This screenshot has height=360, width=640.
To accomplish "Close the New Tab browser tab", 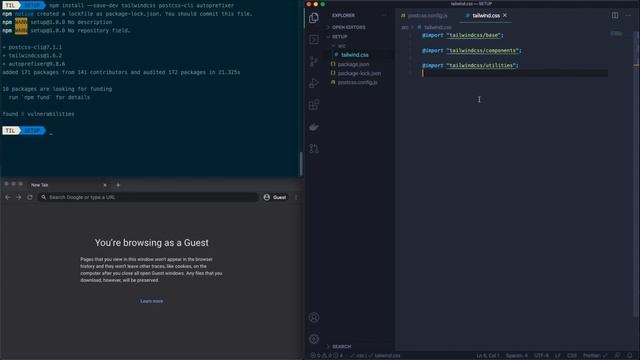I will [105, 185].
